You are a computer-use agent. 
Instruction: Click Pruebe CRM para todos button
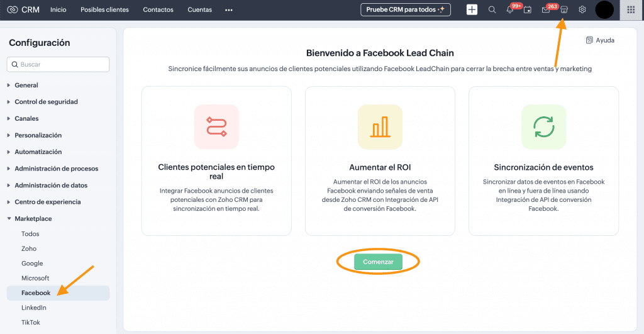pos(406,9)
